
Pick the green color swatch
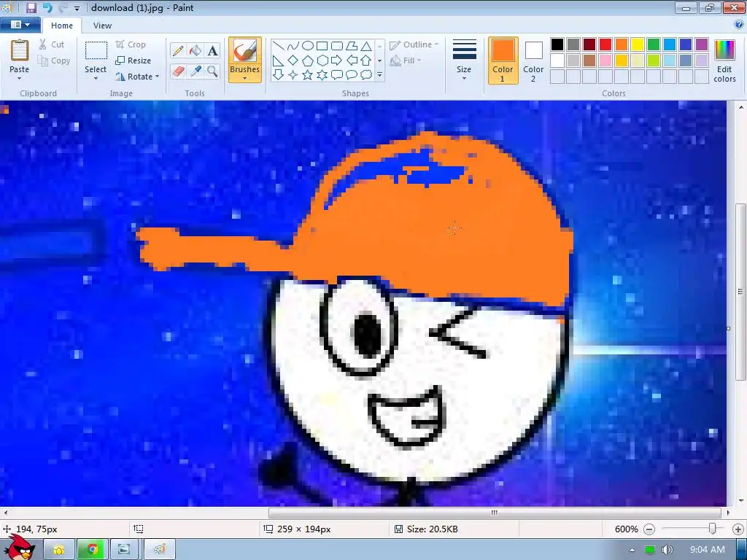pos(654,44)
